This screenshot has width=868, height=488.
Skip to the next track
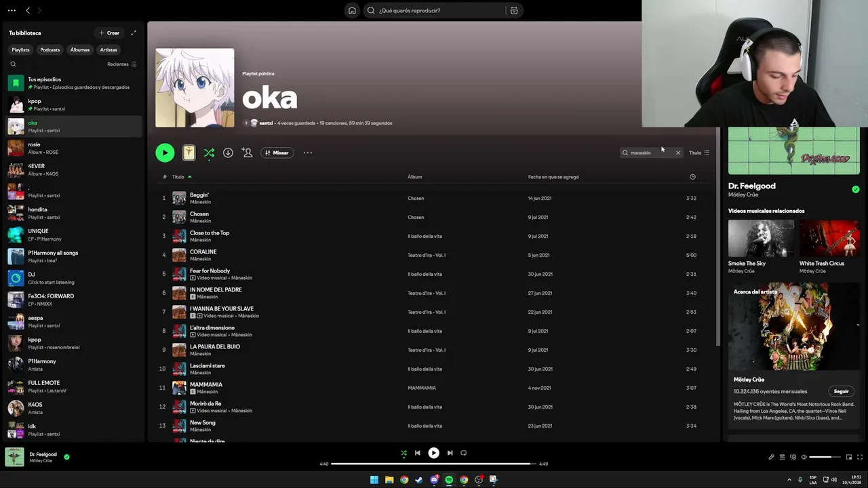pos(450,453)
